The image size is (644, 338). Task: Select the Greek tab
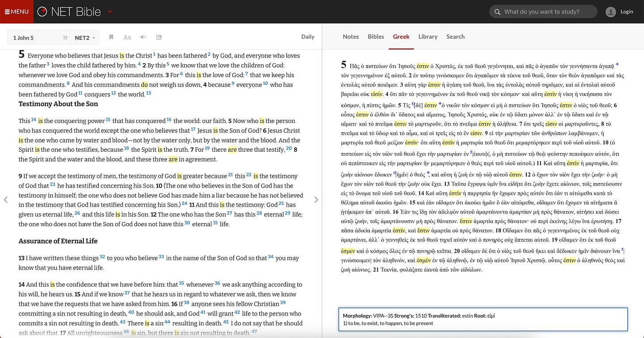click(401, 37)
